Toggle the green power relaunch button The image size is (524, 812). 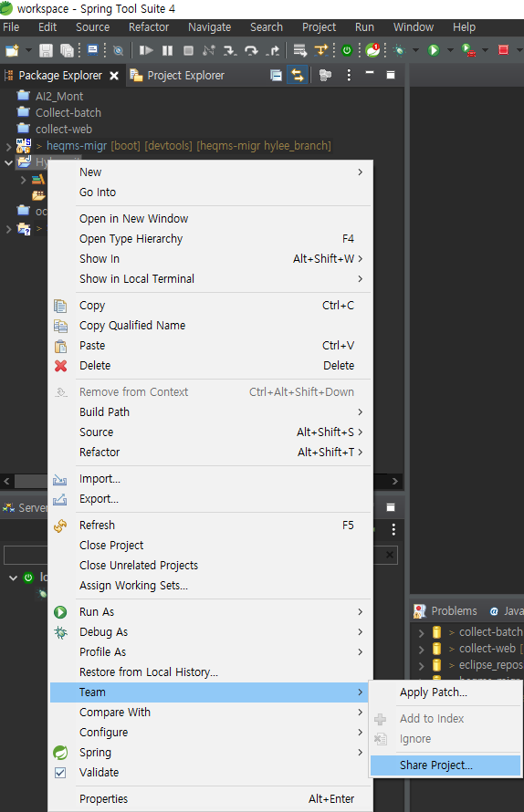[x=347, y=50]
